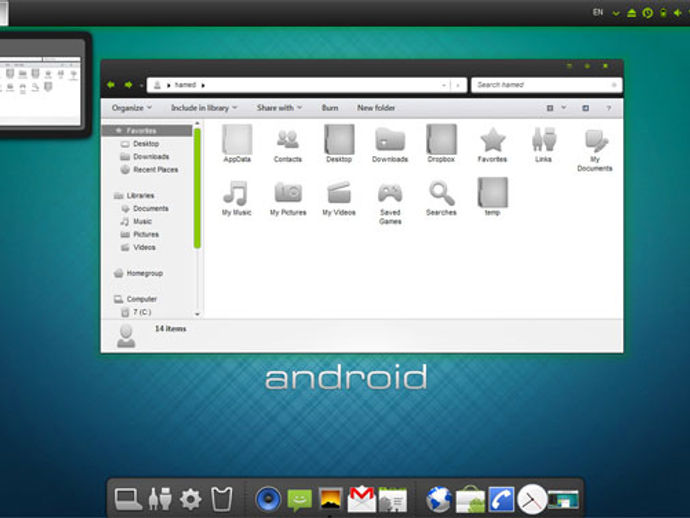
Task: Click the EN language indicator
Action: coord(598,12)
